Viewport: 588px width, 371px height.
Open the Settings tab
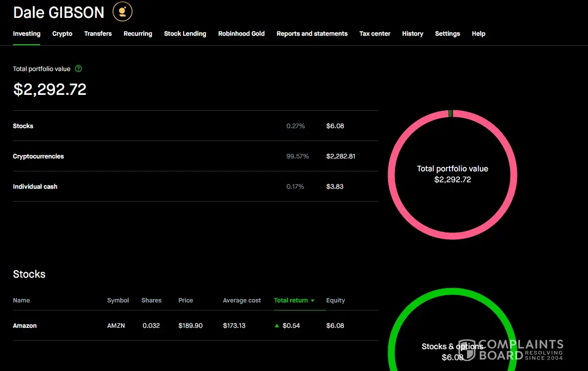click(447, 34)
